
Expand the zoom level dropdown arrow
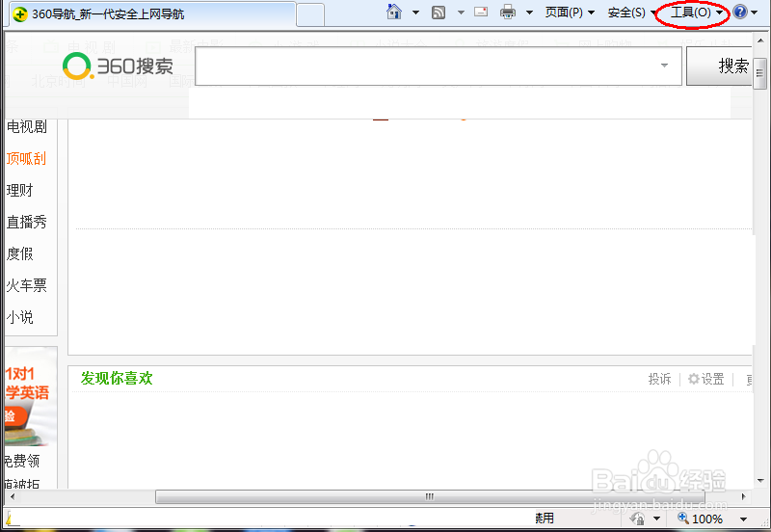[743, 519]
